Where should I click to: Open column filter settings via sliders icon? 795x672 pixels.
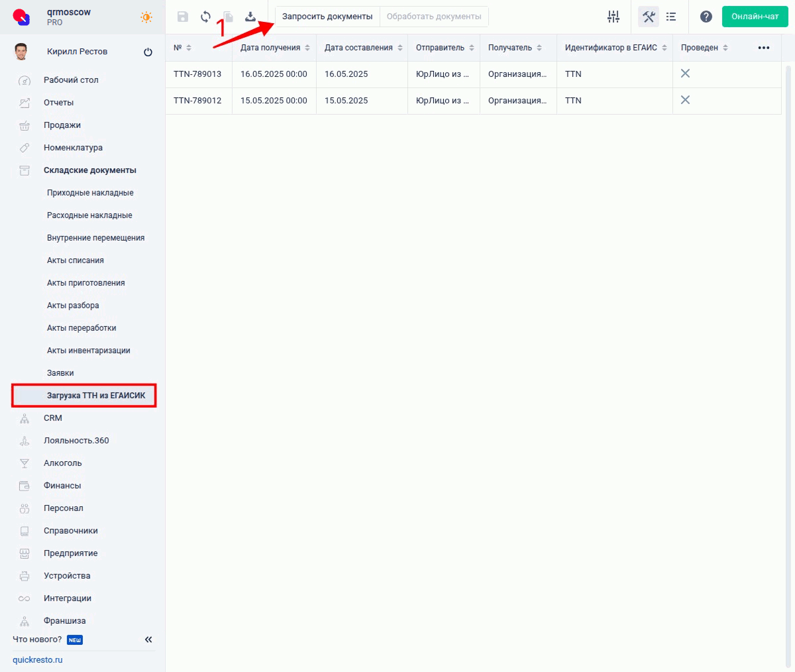pyautogui.click(x=613, y=17)
